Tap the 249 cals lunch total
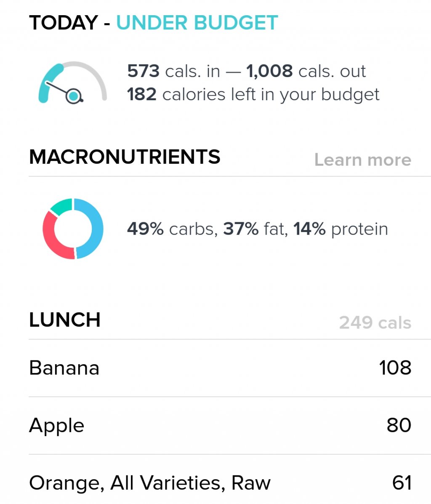The width and height of the screenshot is (431, 504). [375, 323]
